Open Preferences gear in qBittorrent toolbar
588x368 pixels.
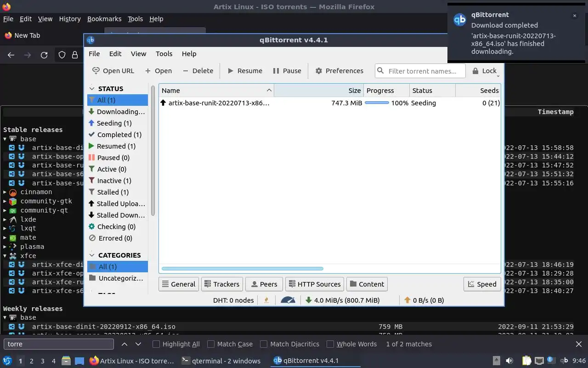pyautogui.click(x=319, y=71)
